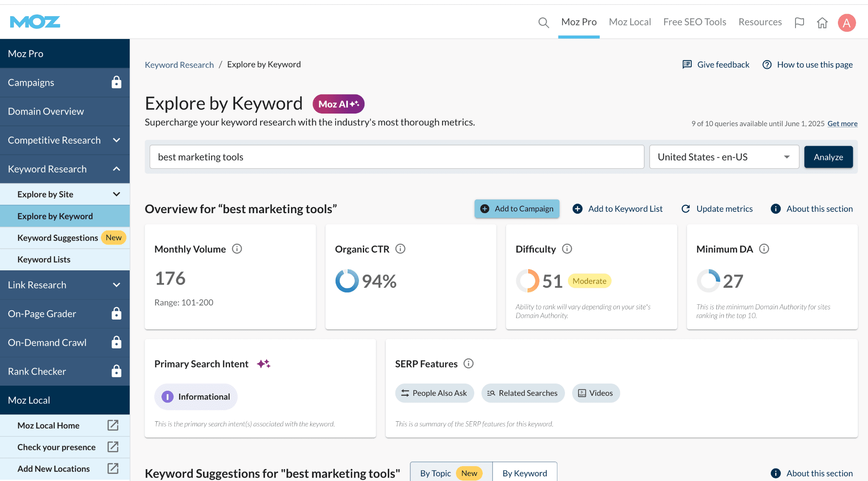Click the keyword search input field
The width and height of the screenshot is (868, 481).
point(397,157)
